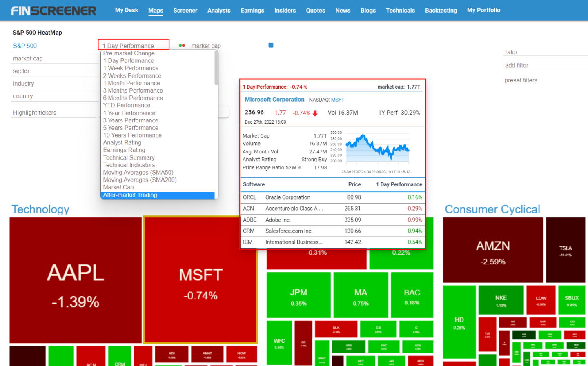The width and height of the screenshot is (588, 366).
Task: Go to the Insiders page
Action: 285,11
